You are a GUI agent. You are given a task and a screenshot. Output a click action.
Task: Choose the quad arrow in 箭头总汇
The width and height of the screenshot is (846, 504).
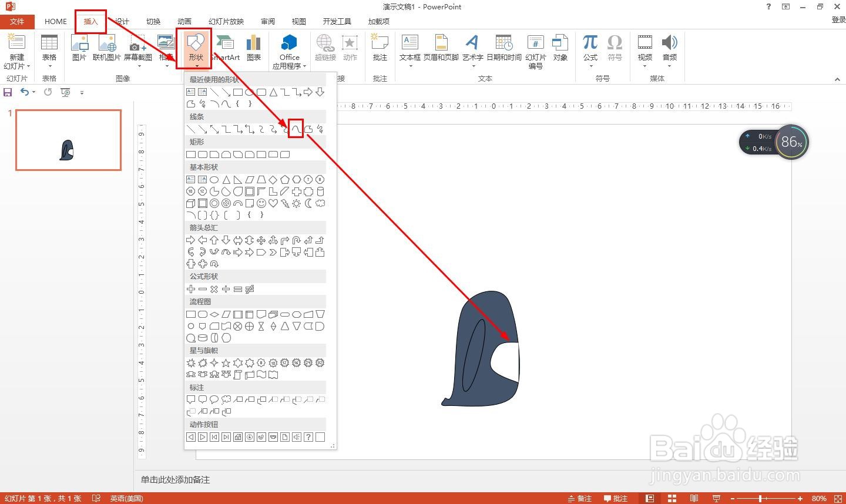tap(261, 240)
